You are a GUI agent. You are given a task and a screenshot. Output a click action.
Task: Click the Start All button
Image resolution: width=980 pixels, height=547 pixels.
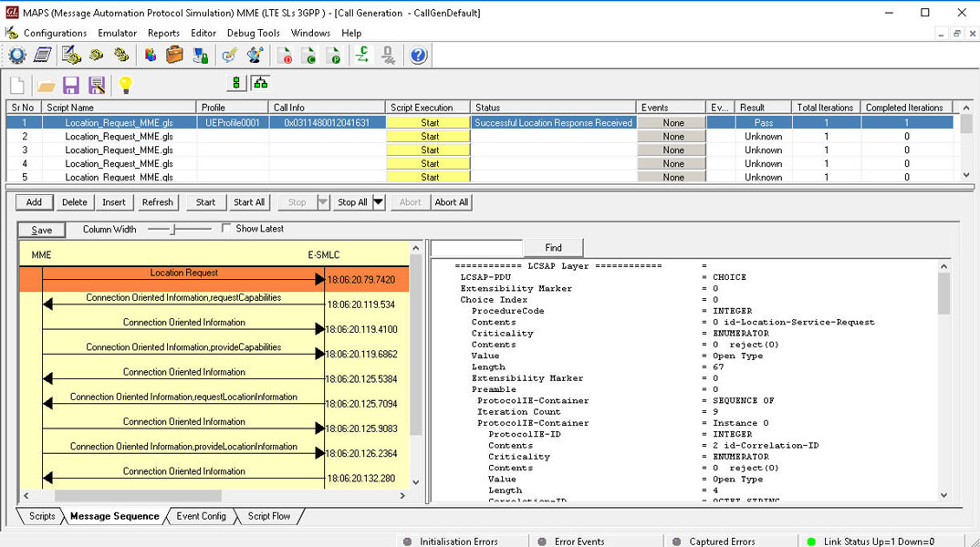[x=249, y=202]
